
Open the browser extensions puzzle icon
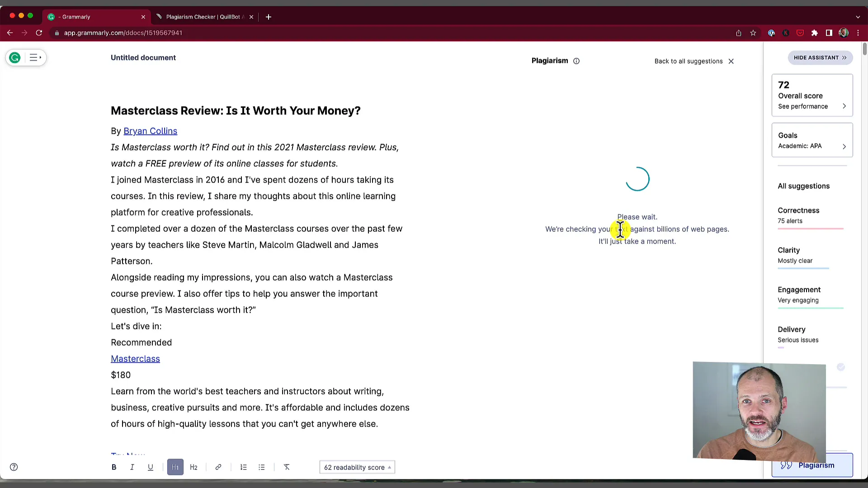tap(815, 33)
